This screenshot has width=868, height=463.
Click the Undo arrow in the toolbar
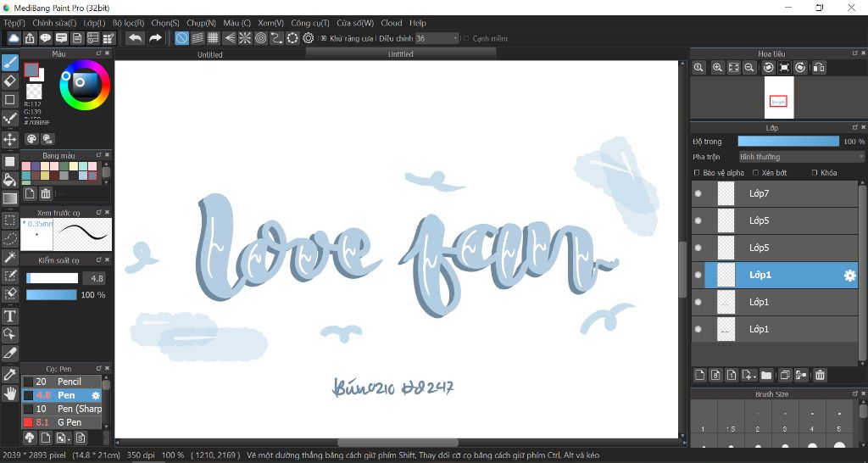[135, 38]
